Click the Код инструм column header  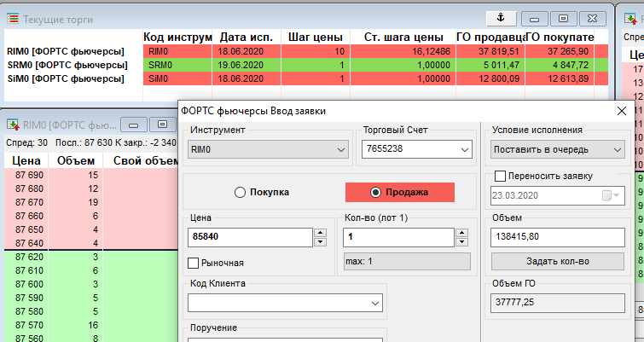pyautogui.click(x=177, y=38)
